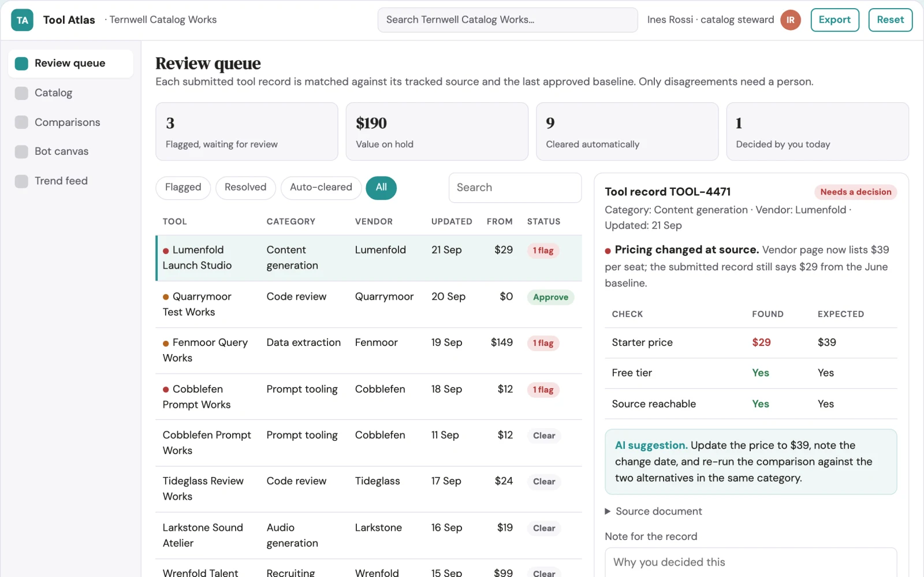Expand the Source document disclosure triangle

coord(608,511)
